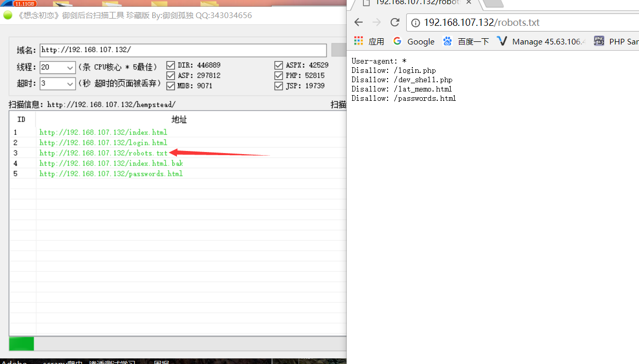Click the 域名 domain input field
This screenshot has height=364, width=639.
(183, 50)
